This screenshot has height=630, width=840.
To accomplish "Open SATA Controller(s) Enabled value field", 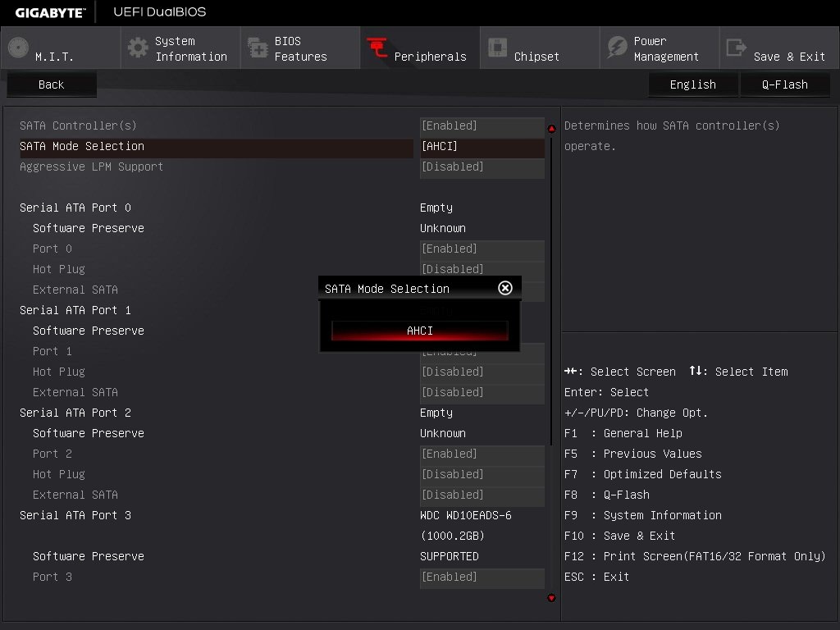I will tap(482, 126).
